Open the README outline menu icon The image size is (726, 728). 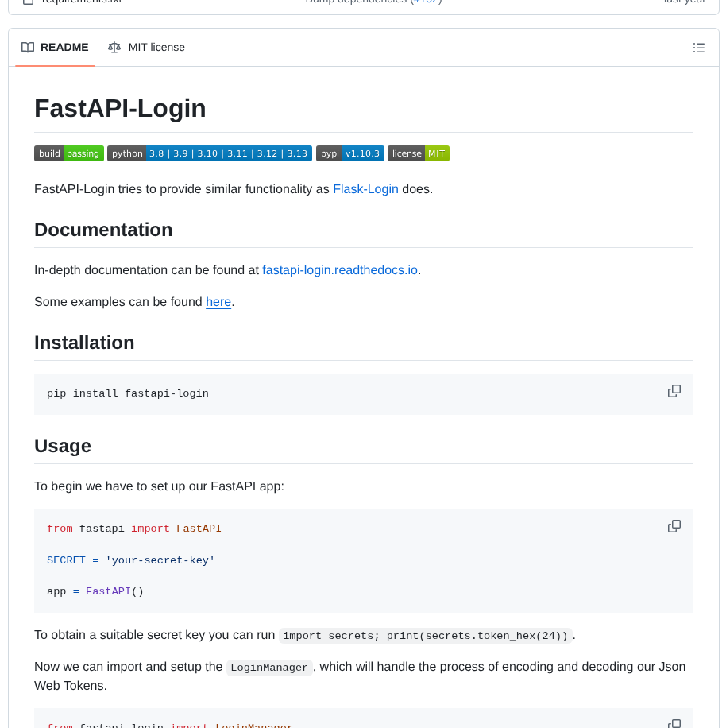pyautogui.click(x=698, y=48)
